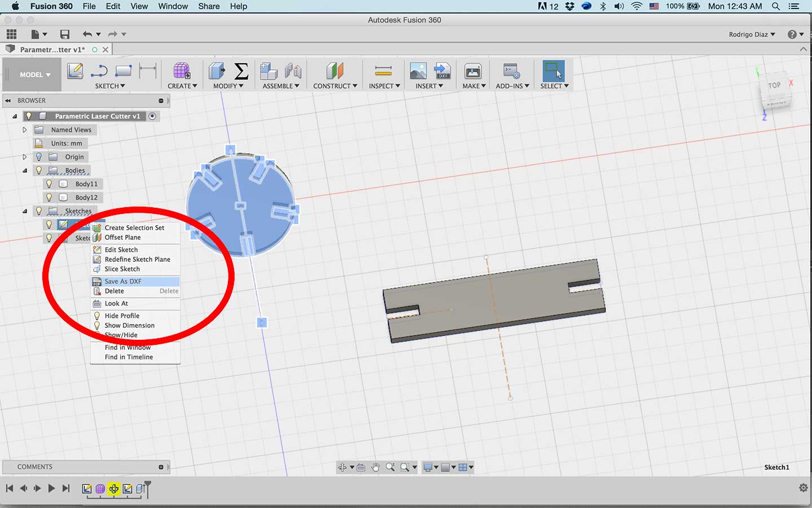Image resolution: width=812 pixels, height=508 pixels.
Task: Undo the last action
Action: click(87, 34)
